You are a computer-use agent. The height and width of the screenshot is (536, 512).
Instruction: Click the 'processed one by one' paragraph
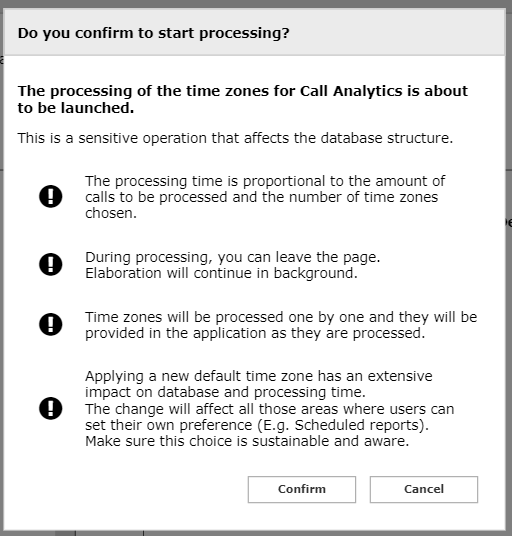281,325
